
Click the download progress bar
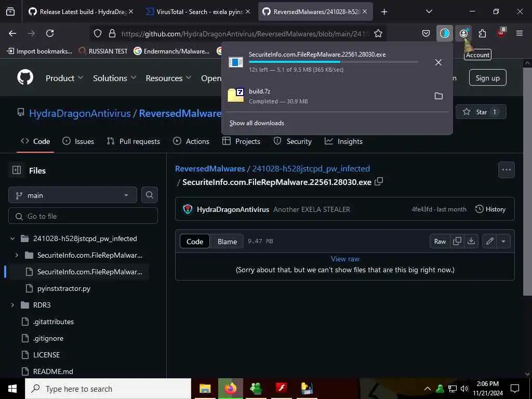point(334,62)
